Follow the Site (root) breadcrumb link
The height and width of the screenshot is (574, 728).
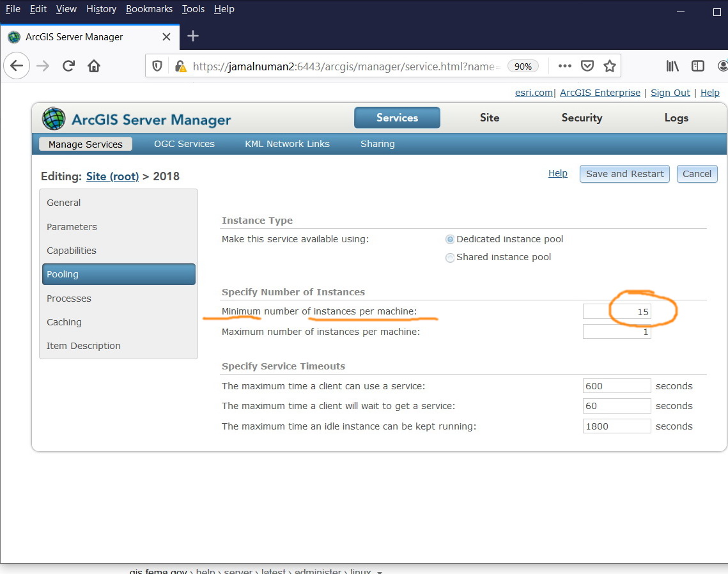point(112,176)
